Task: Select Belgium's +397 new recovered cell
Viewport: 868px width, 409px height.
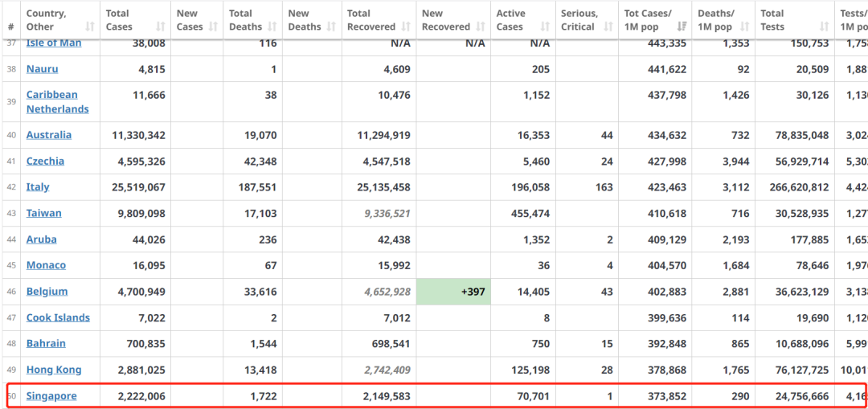Action: click(x=453, y=292)
